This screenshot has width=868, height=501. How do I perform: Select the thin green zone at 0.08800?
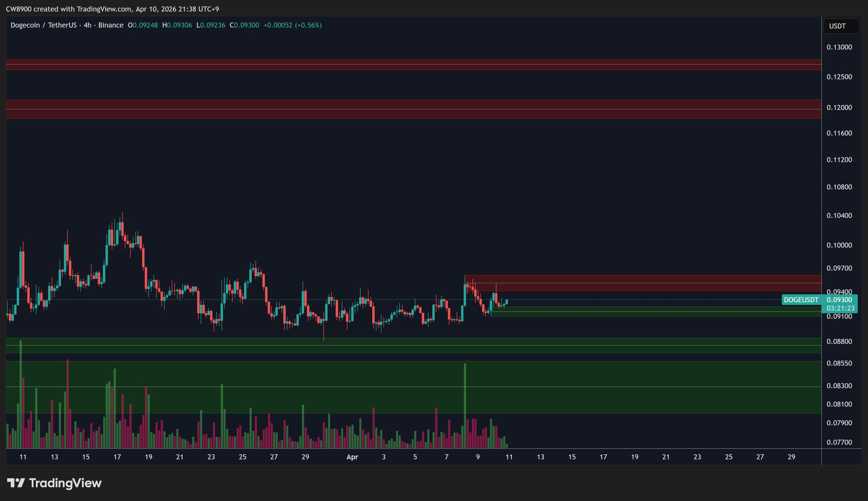pos(413,345)
